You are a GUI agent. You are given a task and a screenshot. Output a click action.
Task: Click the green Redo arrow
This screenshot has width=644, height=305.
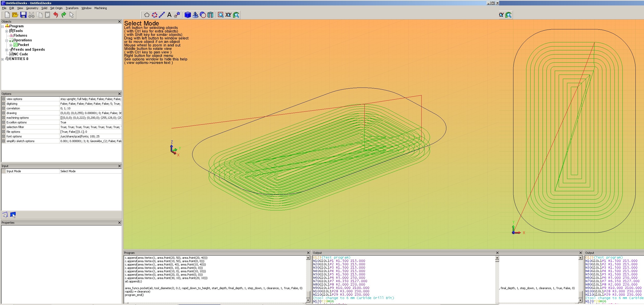[x=64, y=15]
